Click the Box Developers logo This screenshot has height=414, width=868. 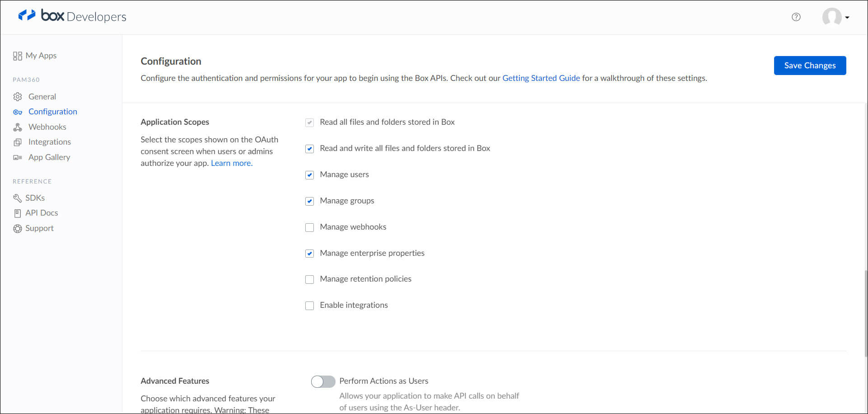[x=72, y=16]
